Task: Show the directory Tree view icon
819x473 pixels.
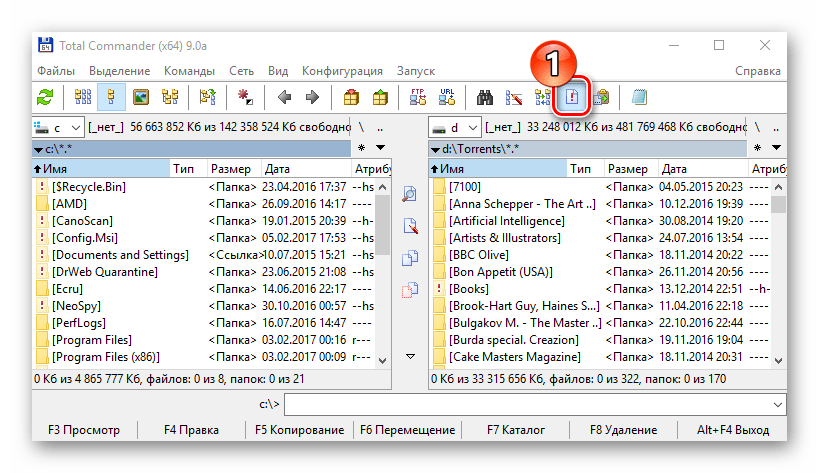Action: pyautogui.click(x=170, y=97)
